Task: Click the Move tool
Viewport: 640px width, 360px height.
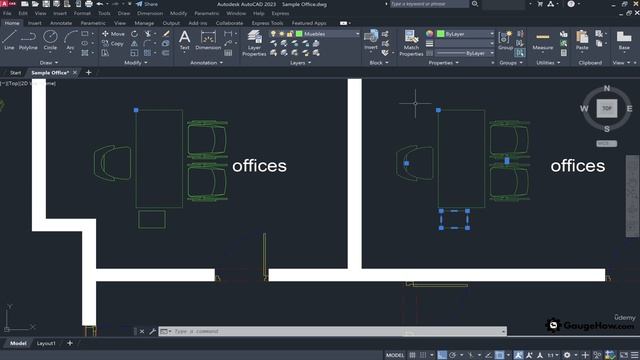Action: pos(113,34)
